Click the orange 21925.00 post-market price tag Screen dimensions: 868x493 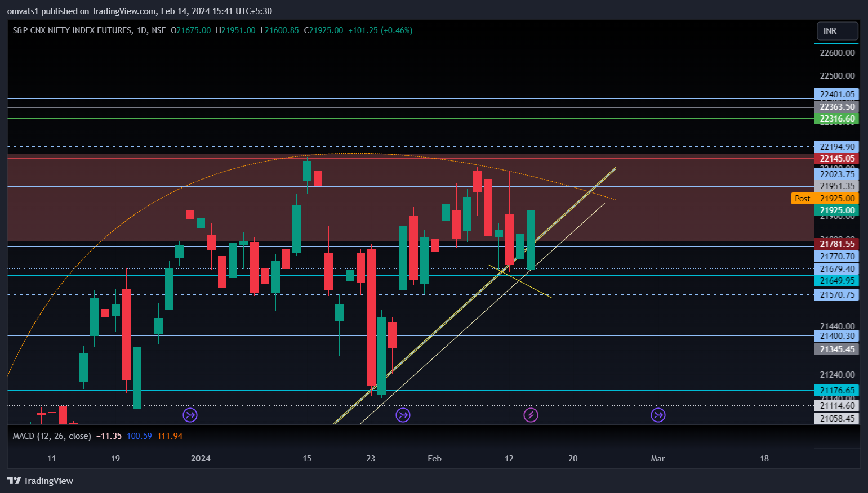click(836, 198)
